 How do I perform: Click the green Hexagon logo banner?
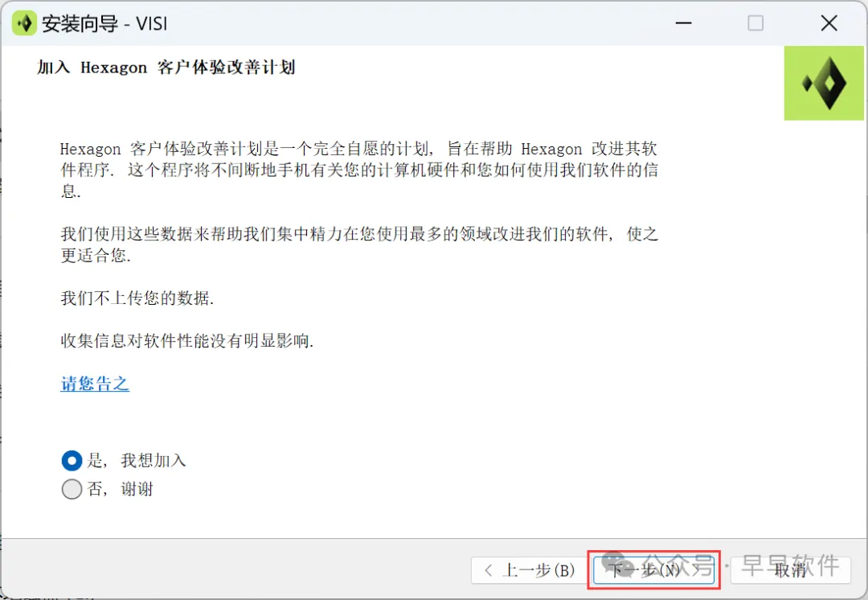824,83
